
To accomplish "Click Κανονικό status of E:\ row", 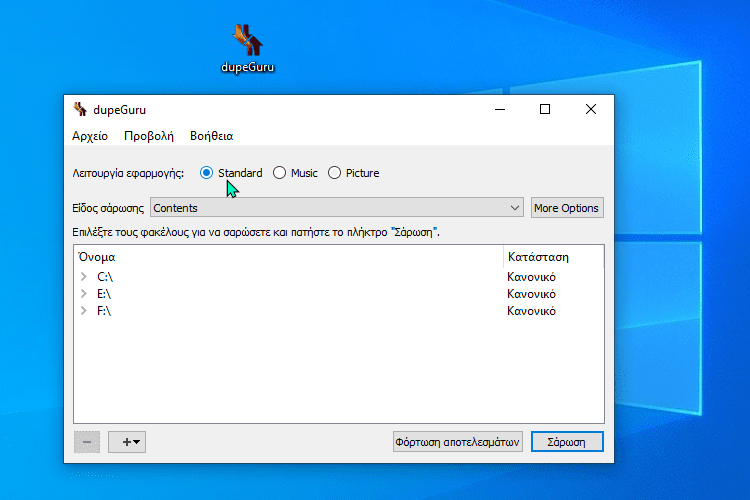I will pos(531,294).
